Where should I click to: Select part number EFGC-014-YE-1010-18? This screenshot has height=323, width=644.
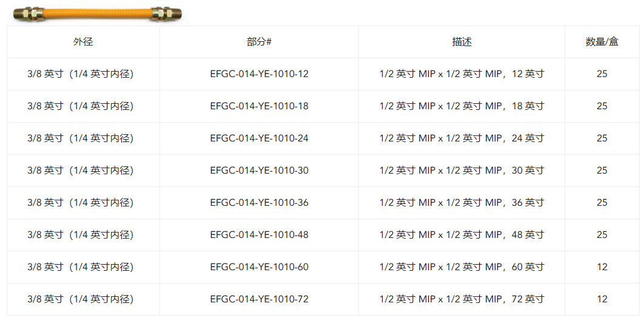[259, 106]
